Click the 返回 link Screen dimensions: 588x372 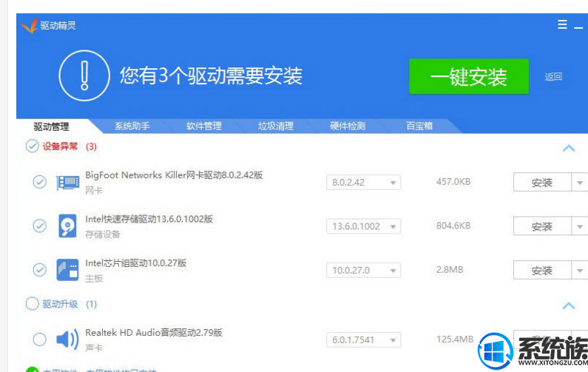pos(553,77)
